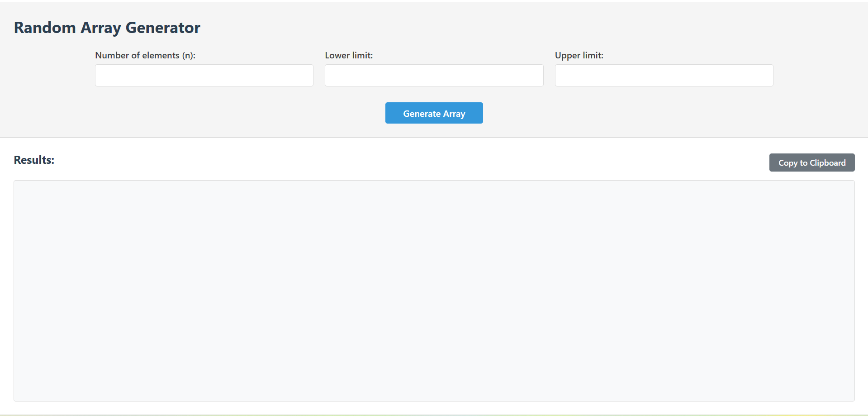Activate Generate Array to create the array

[x=434, y=113]
